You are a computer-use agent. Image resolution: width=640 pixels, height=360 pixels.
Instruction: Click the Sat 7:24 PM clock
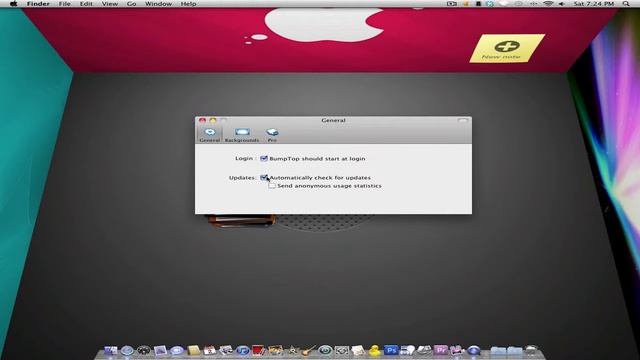point(593,4)
